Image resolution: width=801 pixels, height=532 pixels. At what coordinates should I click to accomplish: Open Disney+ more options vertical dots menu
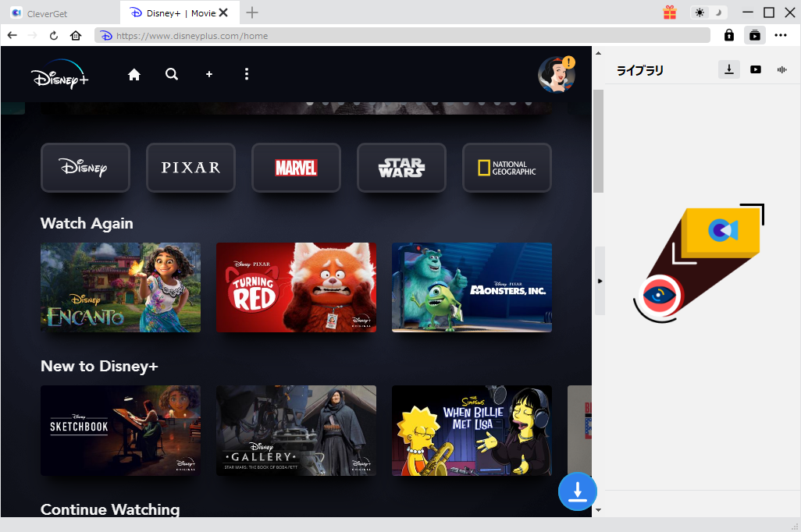[x=247, y=75]
